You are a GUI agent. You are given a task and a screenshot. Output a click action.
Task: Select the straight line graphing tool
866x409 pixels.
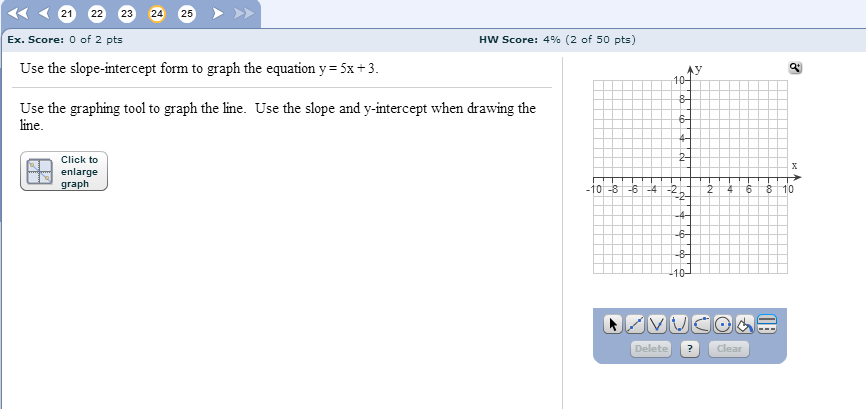point(635,324)
